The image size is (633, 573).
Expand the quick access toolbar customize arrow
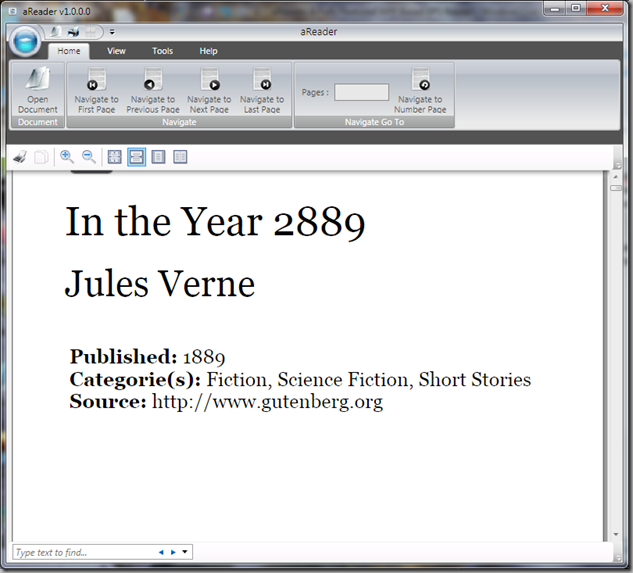point(112,31)
